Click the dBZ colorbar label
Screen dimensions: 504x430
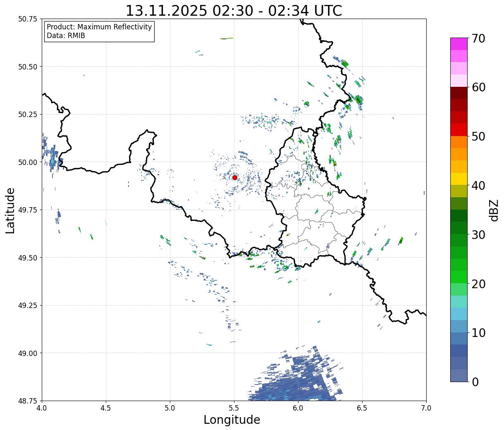point(494,210)
